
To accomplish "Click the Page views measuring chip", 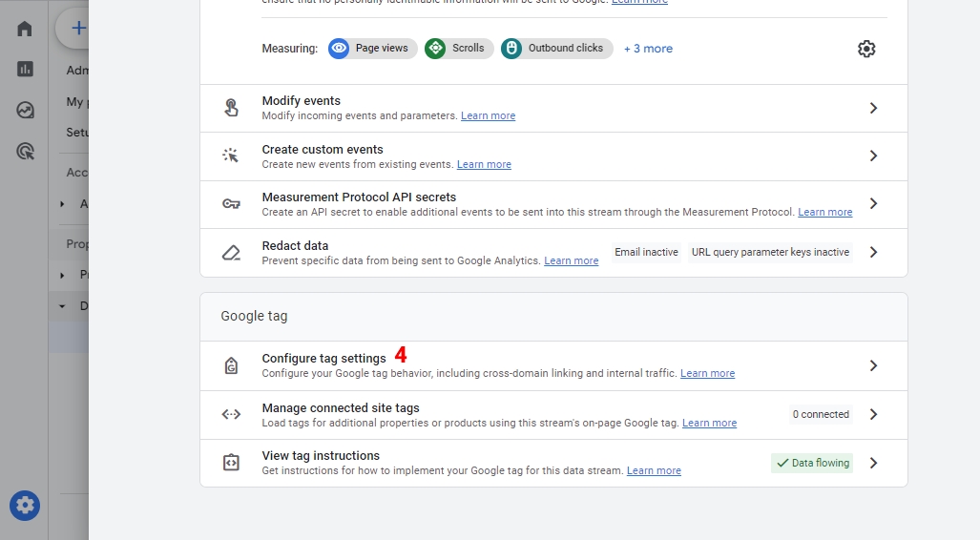I will (x=372, y=49).
